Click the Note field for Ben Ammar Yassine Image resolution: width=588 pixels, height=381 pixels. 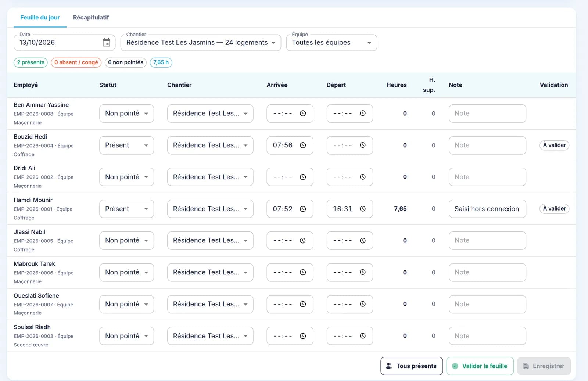[x=487, y=114]
